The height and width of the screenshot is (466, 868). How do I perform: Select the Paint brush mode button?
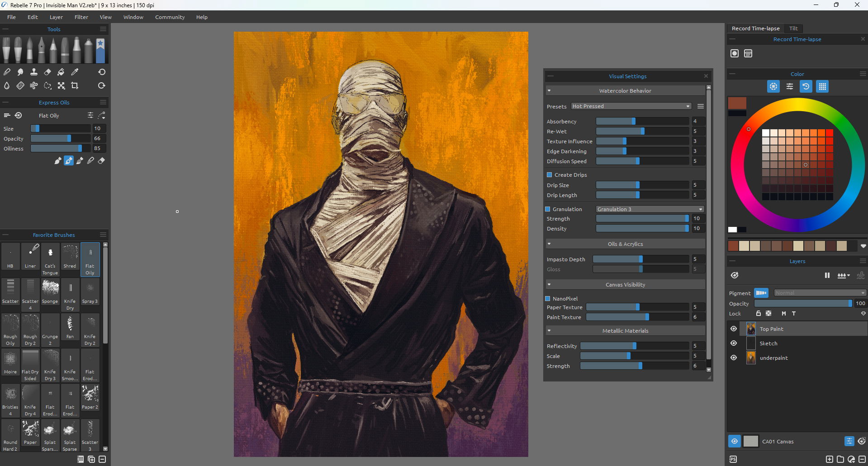coord(58,160)
